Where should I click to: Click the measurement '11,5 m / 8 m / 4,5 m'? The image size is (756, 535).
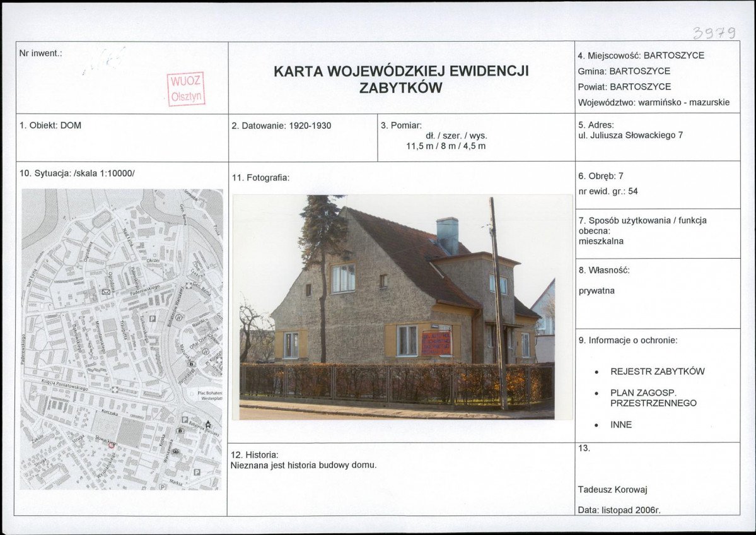[x=446, y=146]
